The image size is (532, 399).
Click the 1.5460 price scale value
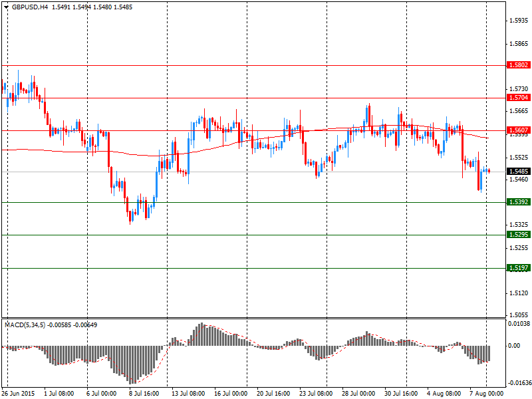click(x=519, y=179)
